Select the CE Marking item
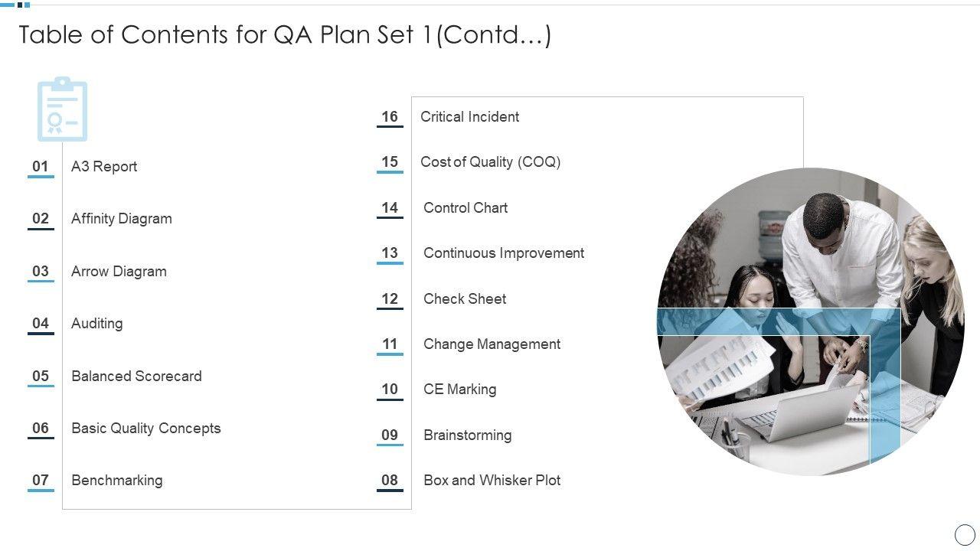This screenshot has width=980, height=551. click(459, 390)
